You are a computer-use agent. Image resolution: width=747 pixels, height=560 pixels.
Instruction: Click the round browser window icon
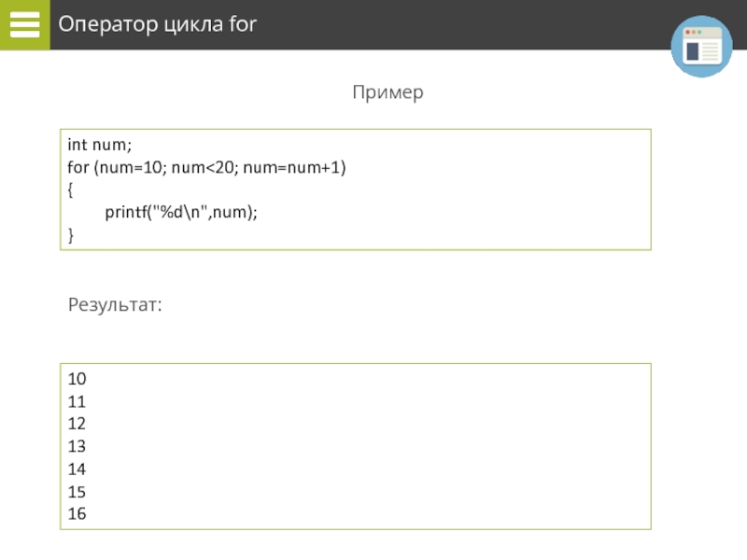click(701, 47)
